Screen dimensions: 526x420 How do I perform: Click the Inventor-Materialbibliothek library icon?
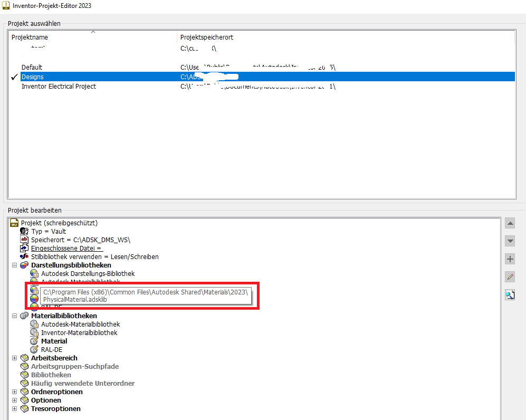click(34, 332)
